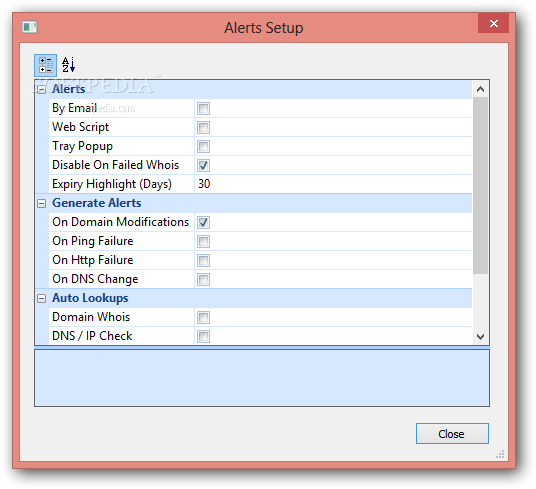The image size is (536, 489).
Task: Collapse the Generate Alerts section
Action: click(41, 204)
